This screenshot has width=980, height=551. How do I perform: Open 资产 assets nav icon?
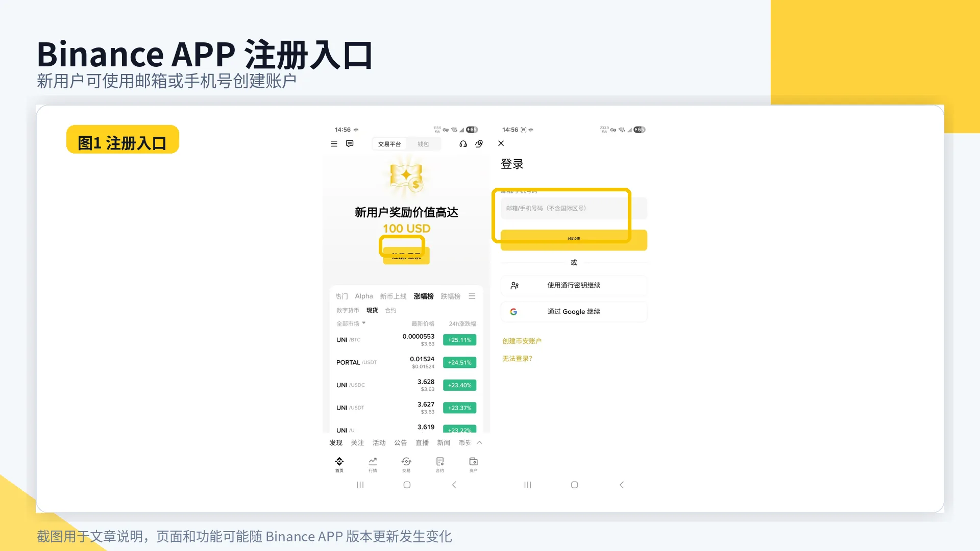(x=473, y=464)
